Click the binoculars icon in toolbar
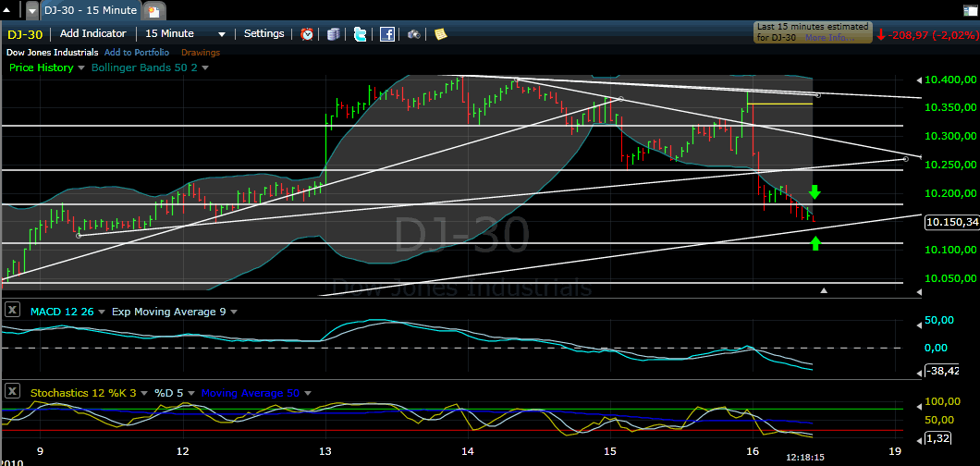The height and width of the screenshot is (466, 980). (414, 34)
